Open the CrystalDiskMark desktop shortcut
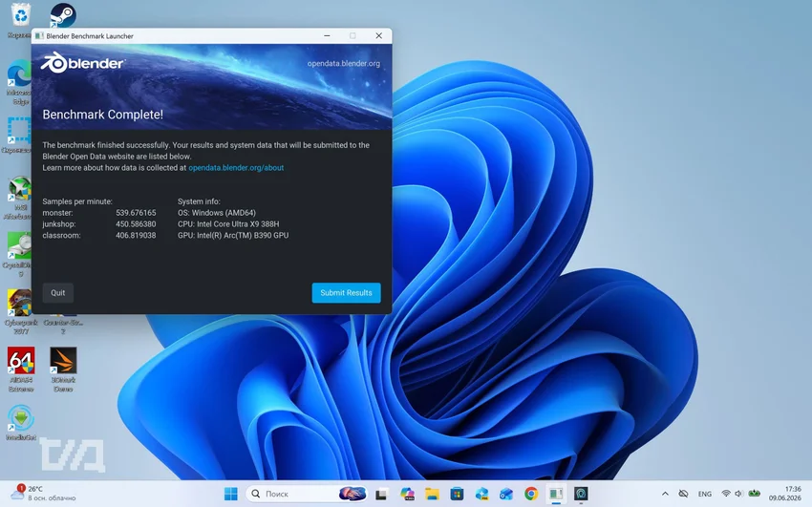 [20, 255]
